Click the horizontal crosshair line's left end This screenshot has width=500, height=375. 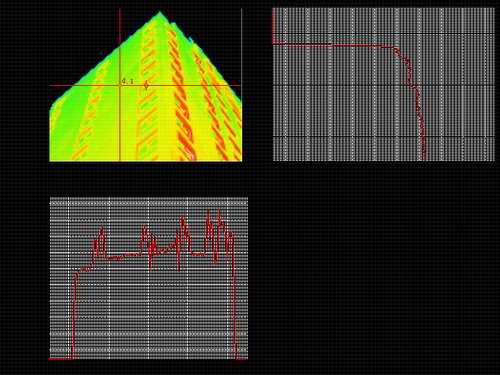(x=51, y=85)
